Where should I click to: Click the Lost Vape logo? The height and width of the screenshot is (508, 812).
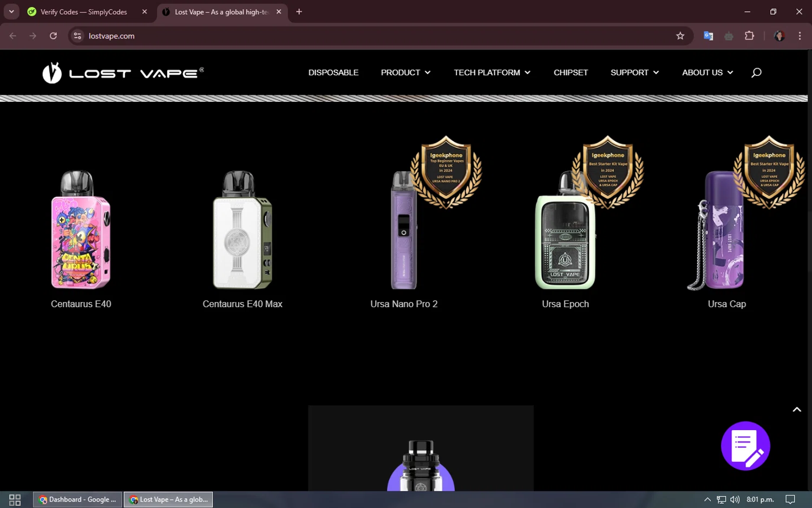tap(123, 73)
